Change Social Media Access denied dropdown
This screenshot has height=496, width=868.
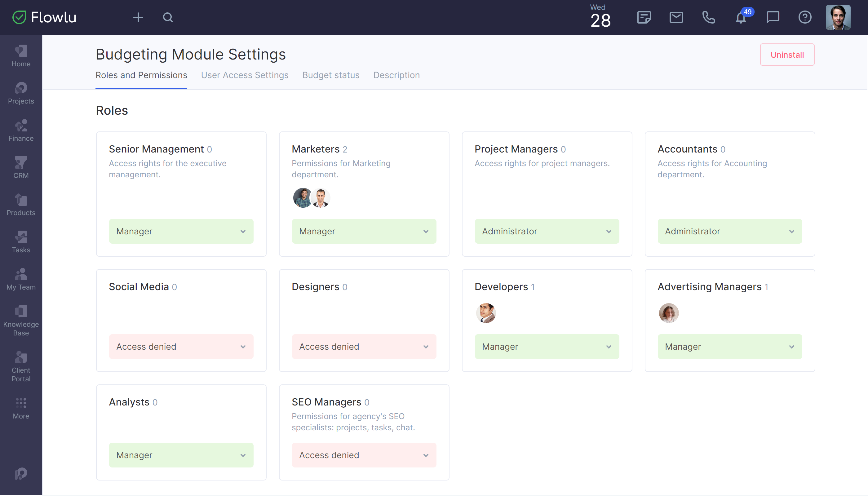(x=181, y=347)
